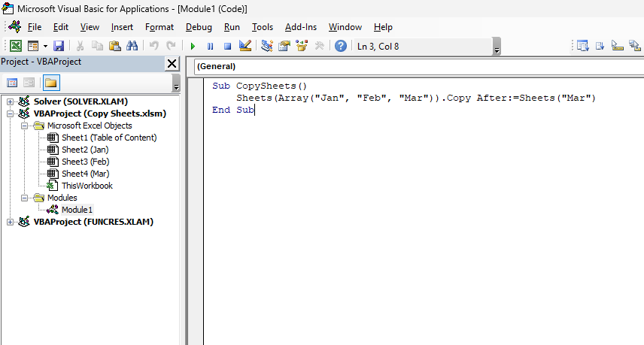
Task: Click the 'End Sub' code line
Action: (x=233, y=110)
